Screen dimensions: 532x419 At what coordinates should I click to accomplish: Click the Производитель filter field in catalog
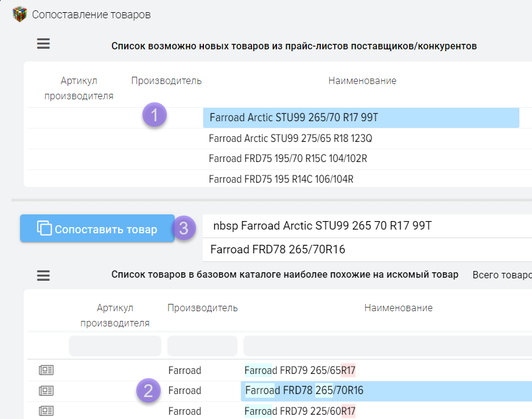coord(202,346)
